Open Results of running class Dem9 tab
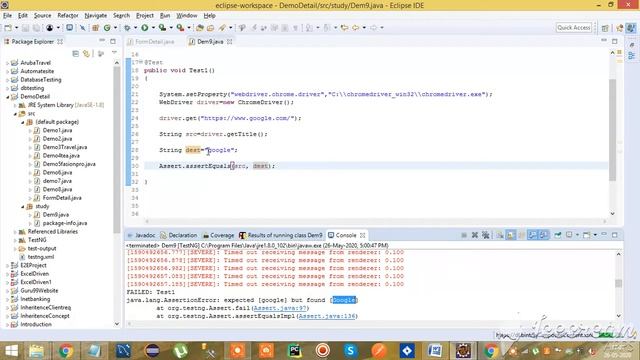Image resolution: width=640 pixels, height=360 pixels. (281, 236)
